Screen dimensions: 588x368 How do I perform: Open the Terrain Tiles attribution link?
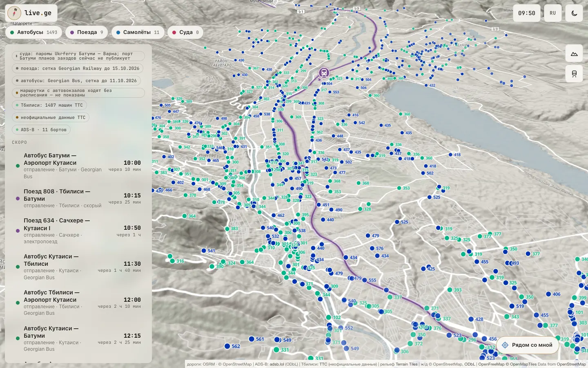(407, 364)
